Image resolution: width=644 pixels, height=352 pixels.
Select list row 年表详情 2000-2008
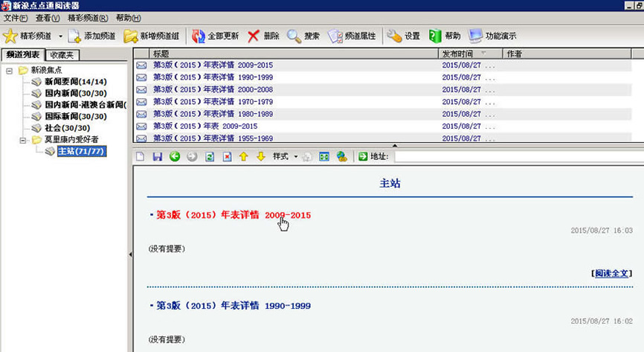tap(383, 89)
